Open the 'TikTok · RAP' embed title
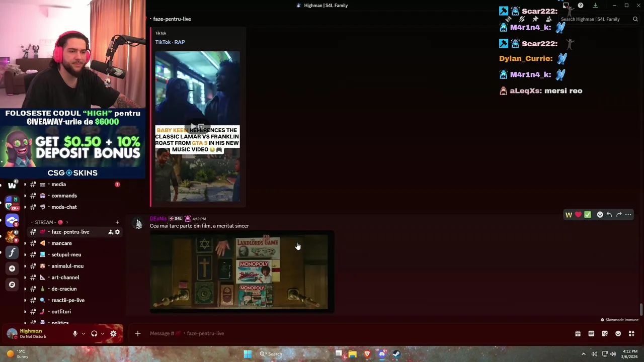 (x=170, y=42)
